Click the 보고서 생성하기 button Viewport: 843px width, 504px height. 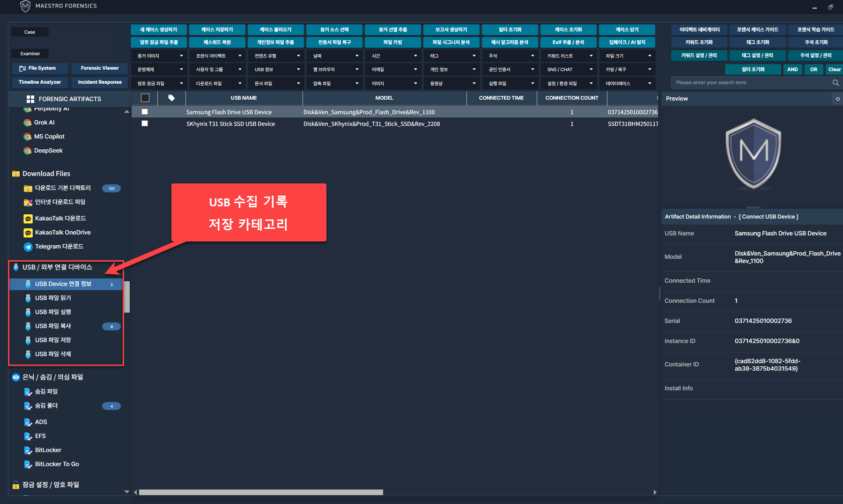pyautogui.click(x=451, y=29)
